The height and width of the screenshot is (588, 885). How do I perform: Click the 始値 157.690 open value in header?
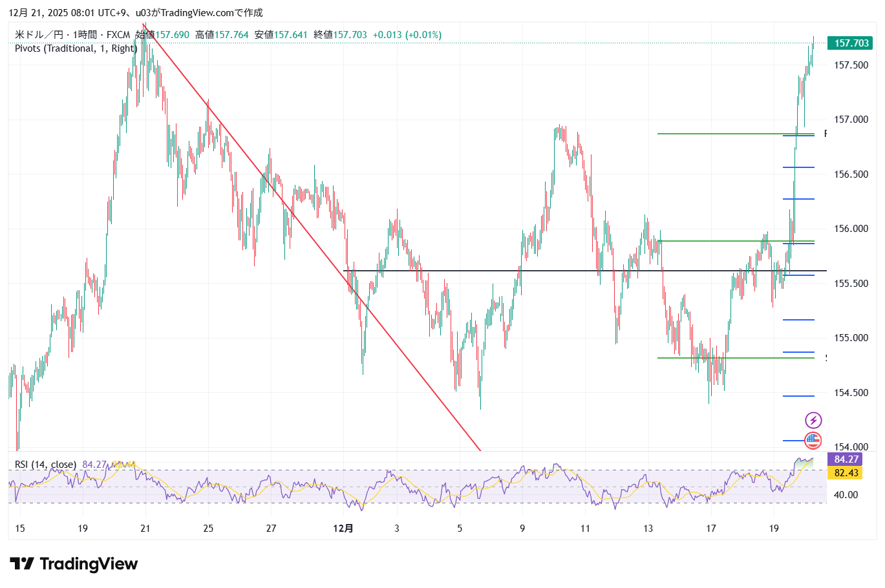click(x=162, y=35)
